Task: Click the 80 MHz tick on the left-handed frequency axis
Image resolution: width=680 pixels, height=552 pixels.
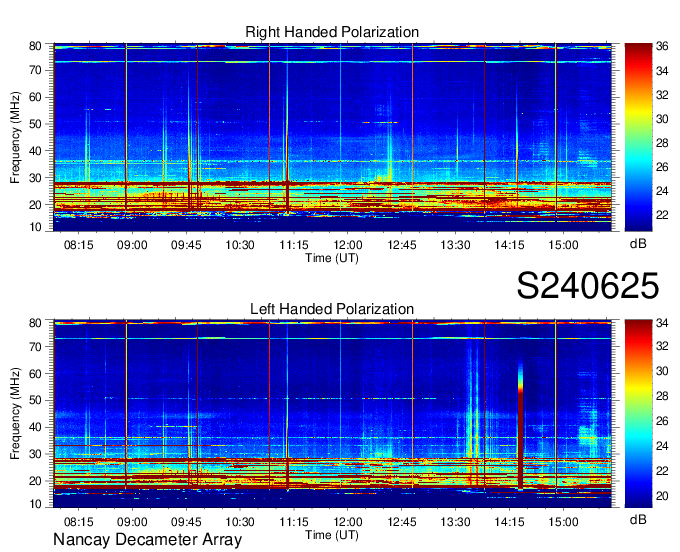Action: [35, 323]
